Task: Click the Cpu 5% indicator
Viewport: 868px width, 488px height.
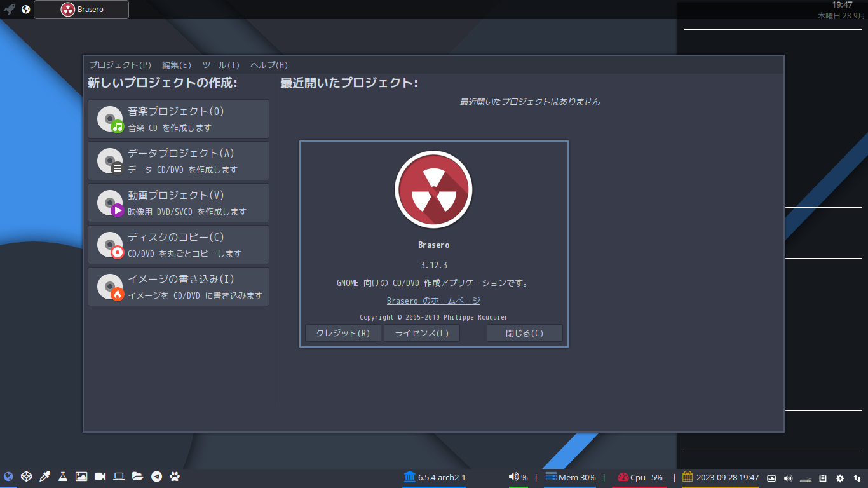Action: point(639,477)
